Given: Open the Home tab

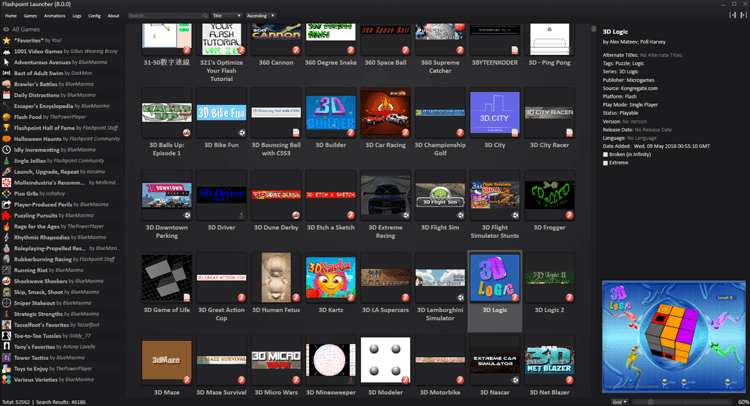Looking at the screenshot, I should coord(11,16).
